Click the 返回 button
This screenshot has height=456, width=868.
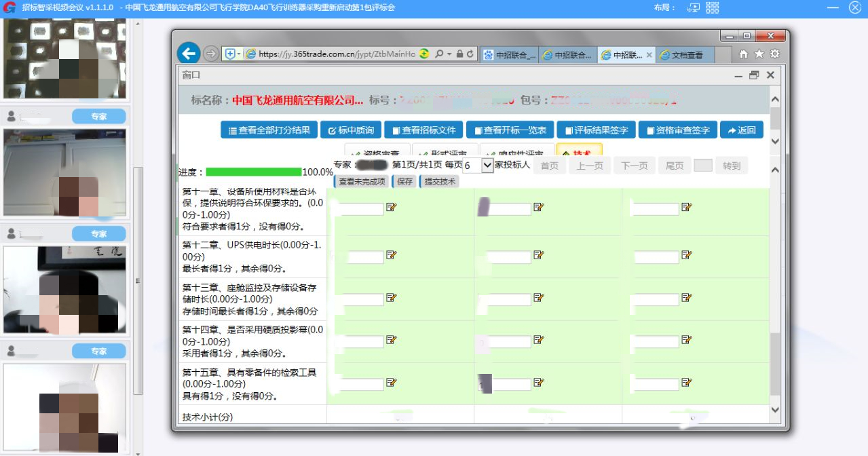(741, 130)
